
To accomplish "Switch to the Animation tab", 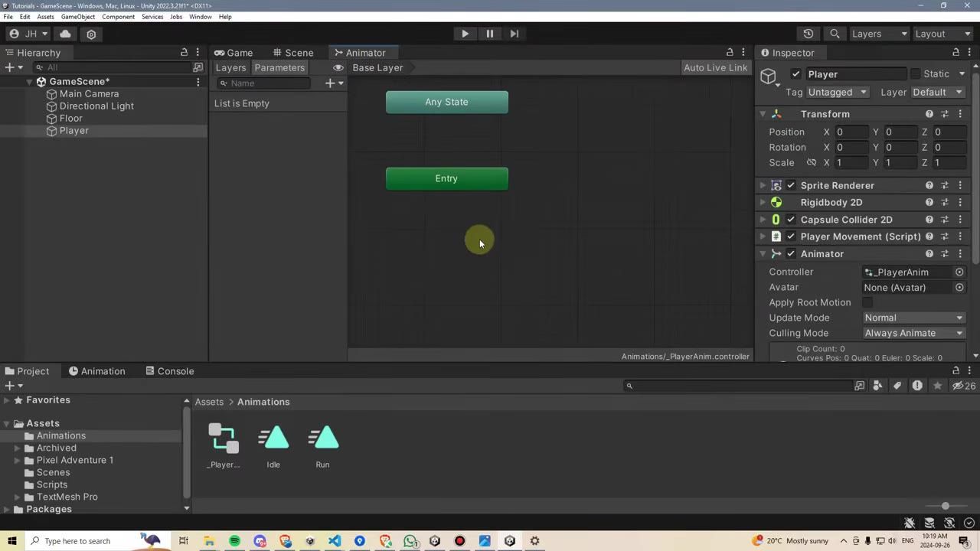I will pyautogui.click(x=97, y=371).
